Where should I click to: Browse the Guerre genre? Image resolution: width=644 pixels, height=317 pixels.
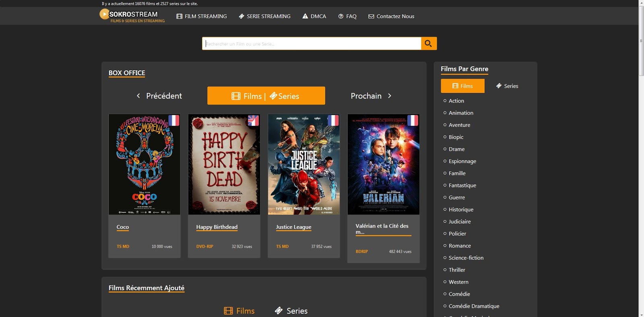coord(457,197)
